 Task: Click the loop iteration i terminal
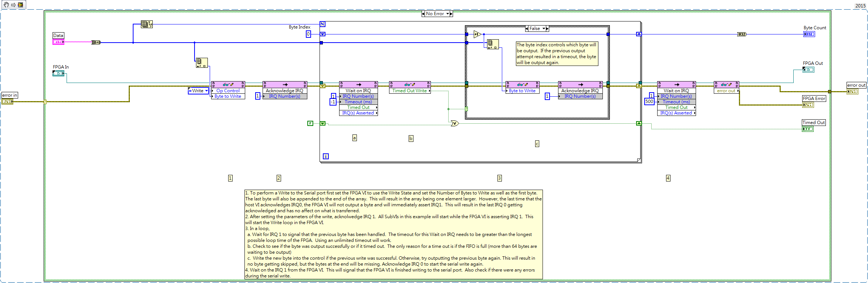coord(326,156)
